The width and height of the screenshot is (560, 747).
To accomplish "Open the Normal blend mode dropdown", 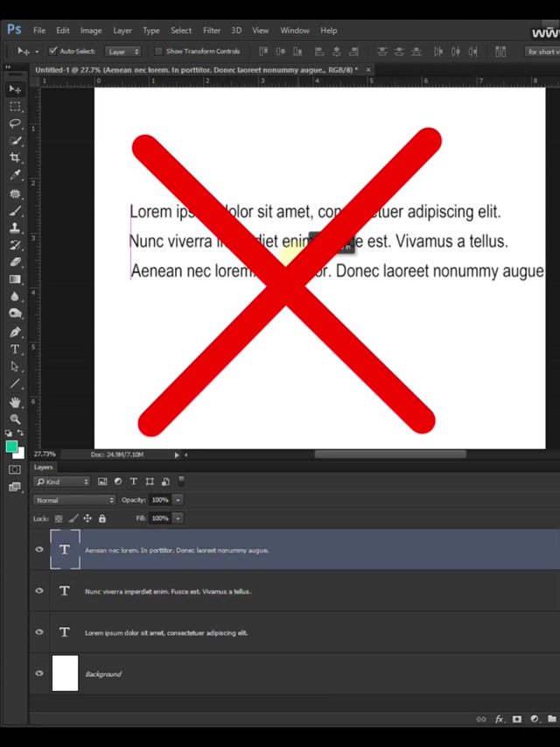I will [x=74, y=500].
